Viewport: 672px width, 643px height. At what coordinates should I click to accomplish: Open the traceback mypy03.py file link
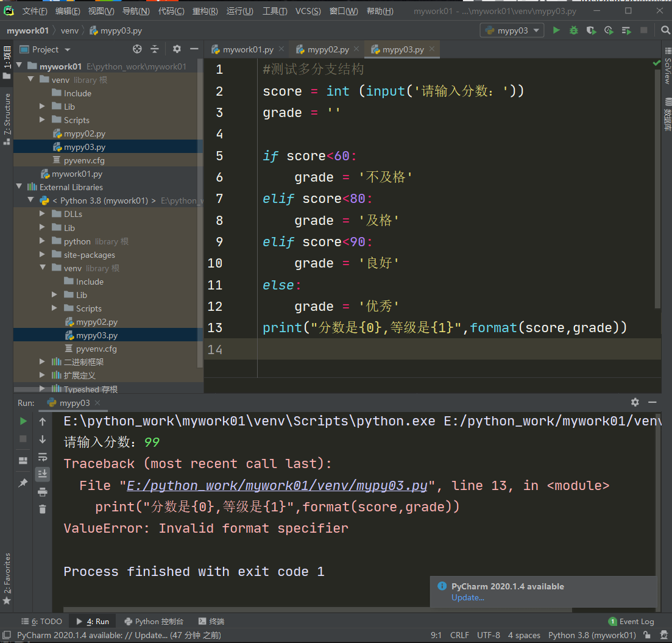tap(277, 486)
